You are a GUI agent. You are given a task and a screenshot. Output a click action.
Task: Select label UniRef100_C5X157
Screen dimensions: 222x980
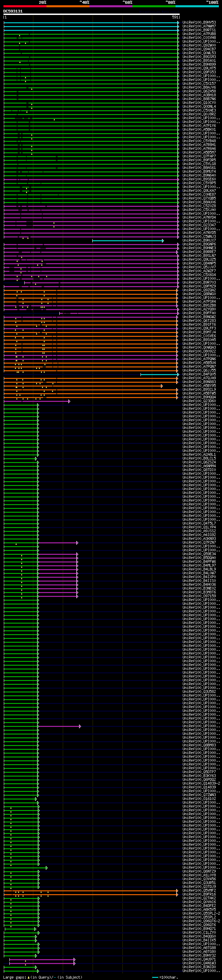[199, 84]
